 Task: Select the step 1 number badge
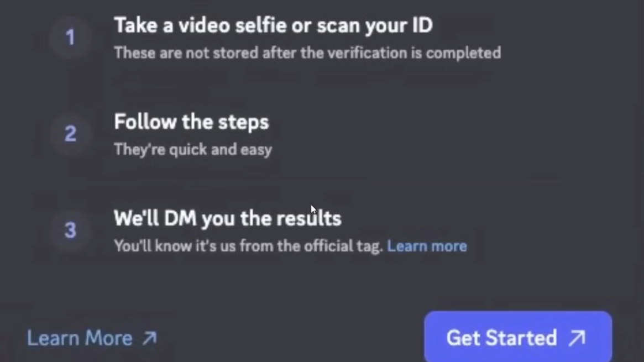pyautogui.click(x=70, y=38)
